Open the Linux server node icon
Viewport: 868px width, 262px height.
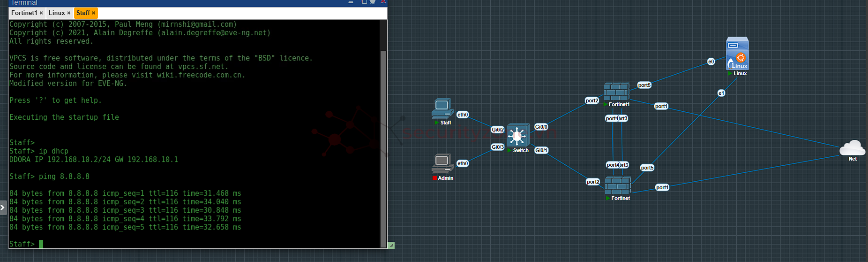pos(737,53)
